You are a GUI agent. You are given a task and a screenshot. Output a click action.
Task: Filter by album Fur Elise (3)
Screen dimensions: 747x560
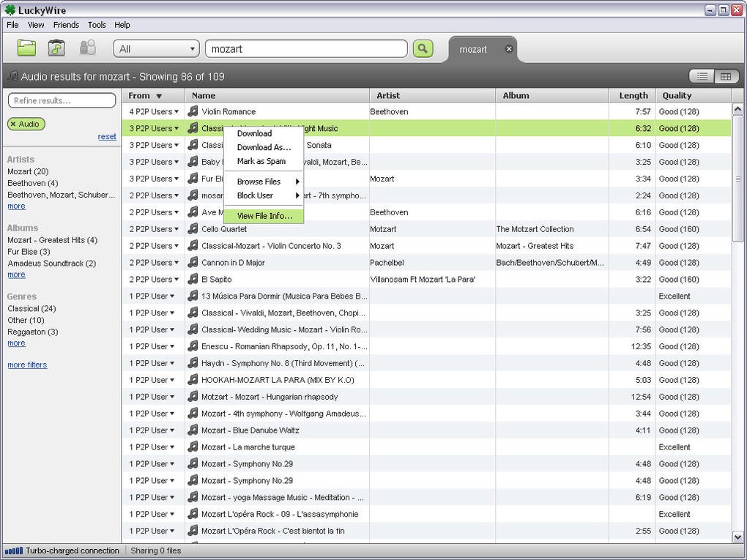point(29,251)
